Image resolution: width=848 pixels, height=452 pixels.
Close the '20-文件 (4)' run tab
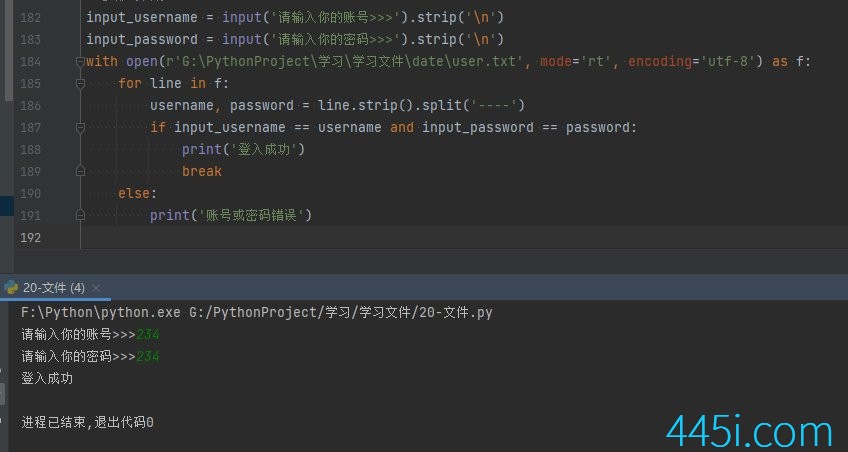tap(96, 288)
